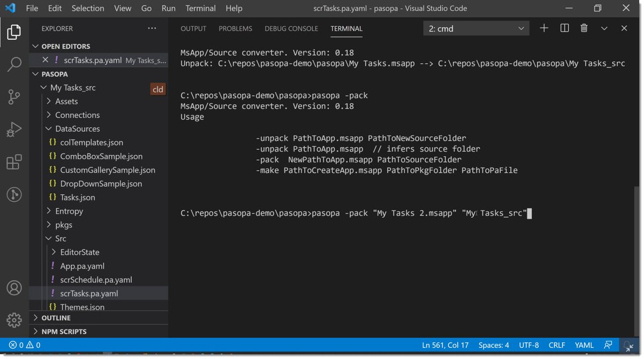Open the Selection menu

88,8
